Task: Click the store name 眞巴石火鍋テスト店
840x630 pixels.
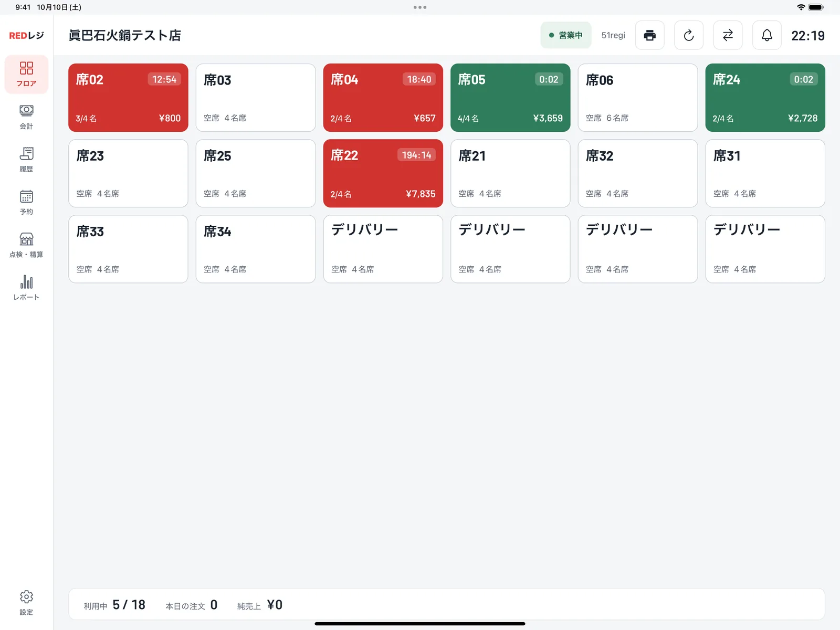Action: coord(125,35)
